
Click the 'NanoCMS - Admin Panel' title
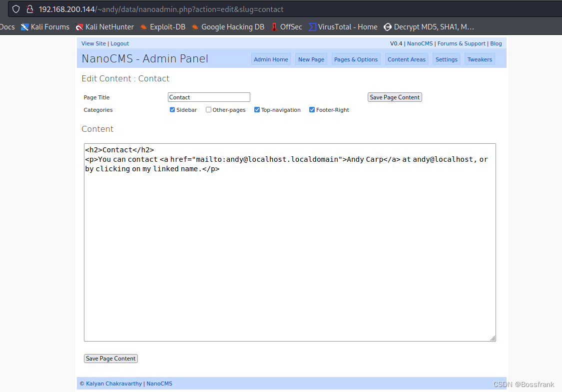point(145,58)
